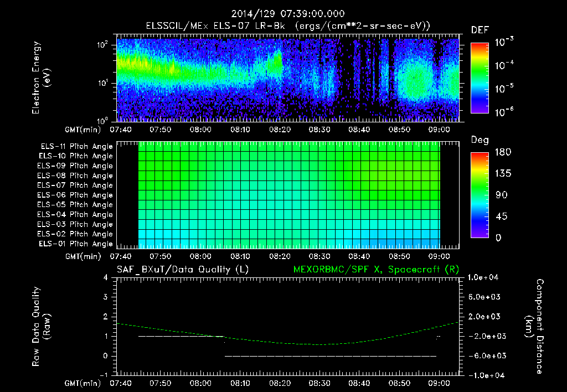The height and width of the screenshot is (392, 567).
Task: Select the ELS-08 Pitch Angle row label
Action: (x=75, y=176)
